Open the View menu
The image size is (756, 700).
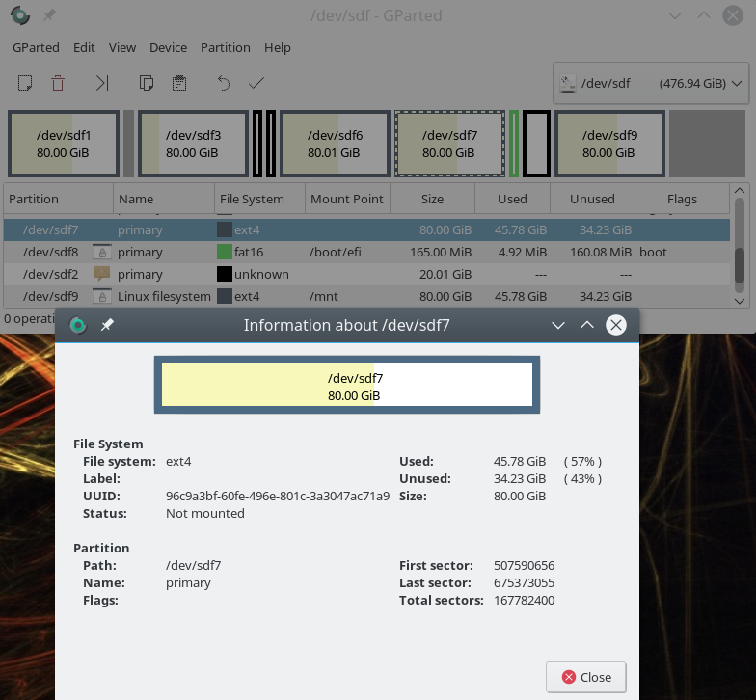tap(121, 48)
